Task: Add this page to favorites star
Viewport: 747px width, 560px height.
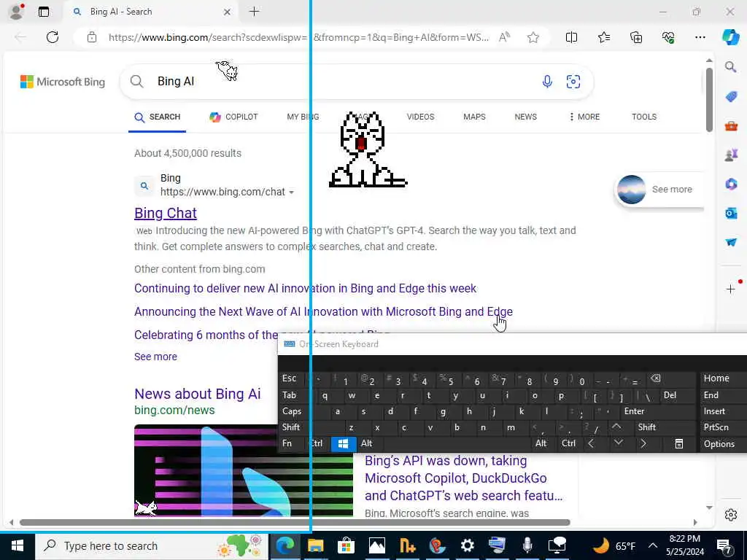Action: coord(533,37)
